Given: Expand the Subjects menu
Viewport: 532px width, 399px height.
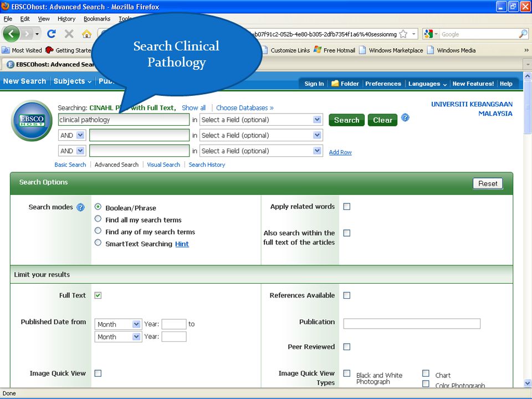Looking at the screenshot, I should 73,81.
